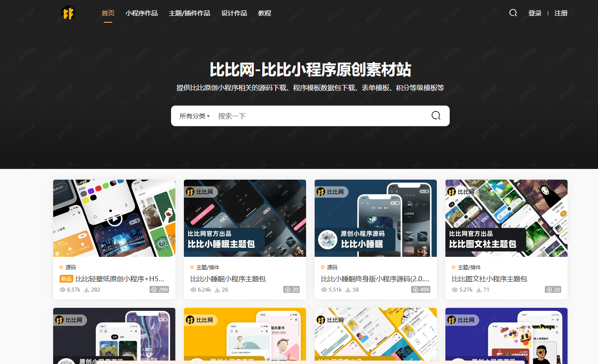
Task: Click download icon under 比比轻壁纸 card
Action: pyautogui.click(x=86, y=290)
